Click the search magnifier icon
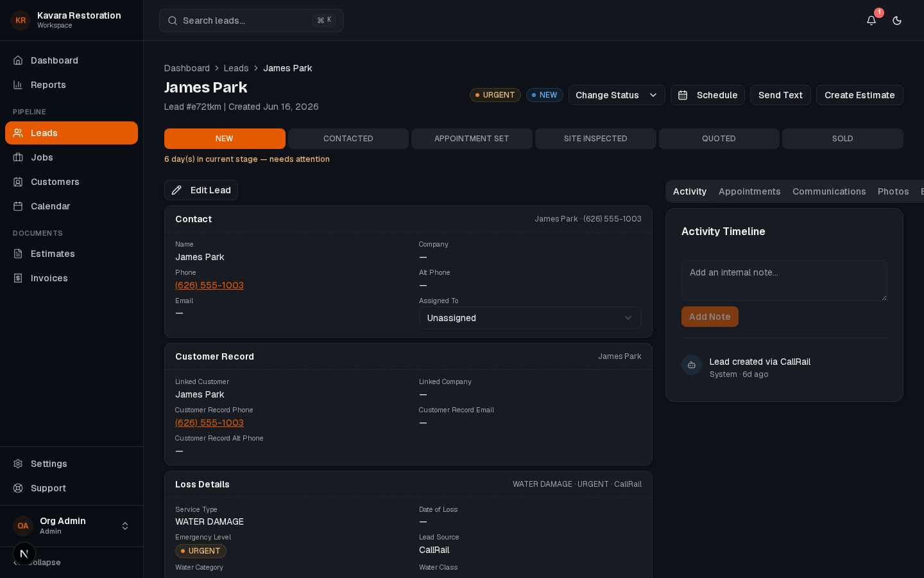This screenshot has width=924, height=578. (173, 21)
